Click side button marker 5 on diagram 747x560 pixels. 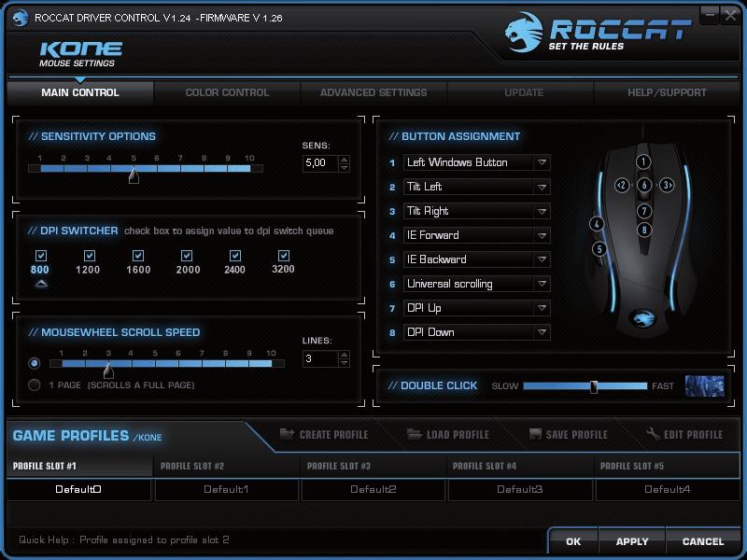[599, 248]
